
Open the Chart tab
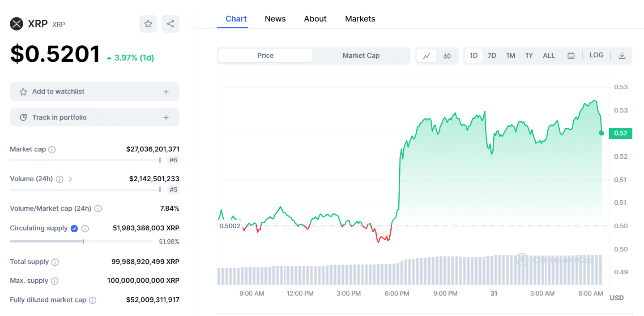tap(236, 19)
